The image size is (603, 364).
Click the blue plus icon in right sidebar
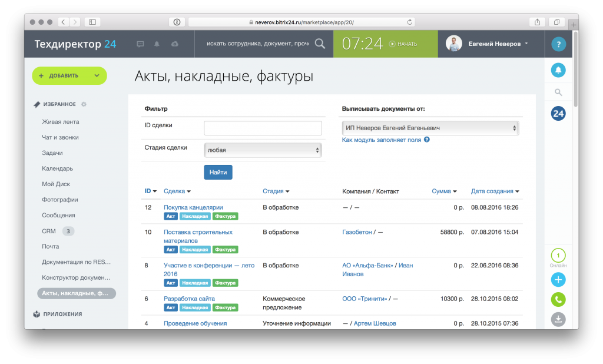tap(558, 280)
